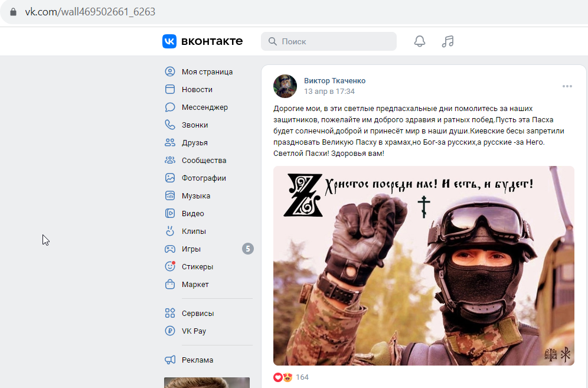588x388 pixels.
Task: Open Мессенджер menu item
Action: 205,107
